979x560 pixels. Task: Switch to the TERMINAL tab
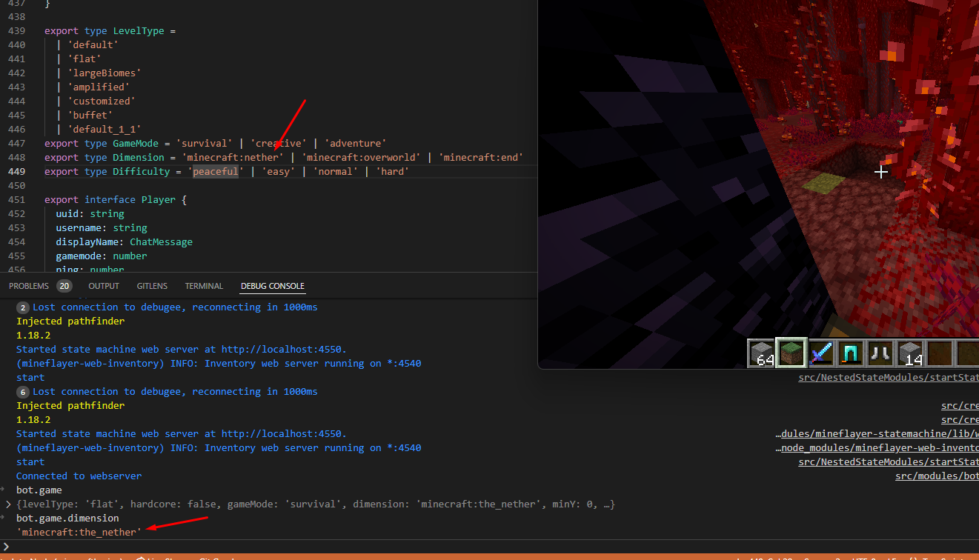pos(204,286)
